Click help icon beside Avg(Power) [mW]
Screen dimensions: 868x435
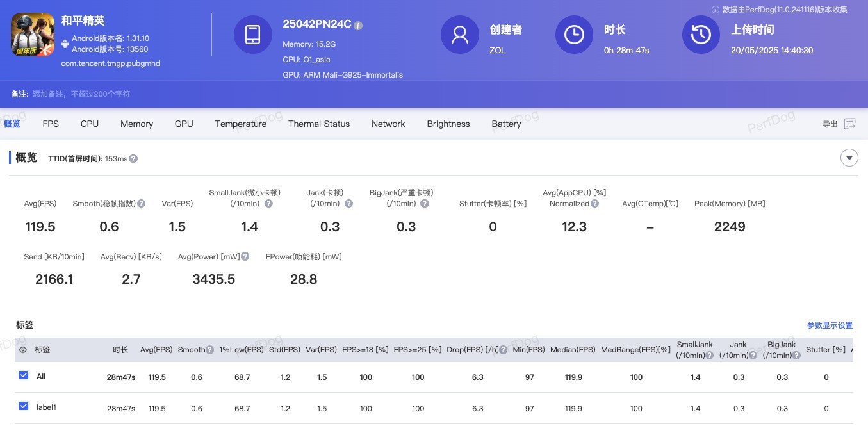245,257
